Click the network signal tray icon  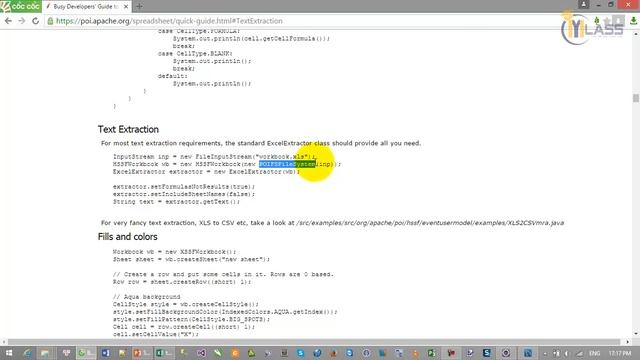click(580, 353)
